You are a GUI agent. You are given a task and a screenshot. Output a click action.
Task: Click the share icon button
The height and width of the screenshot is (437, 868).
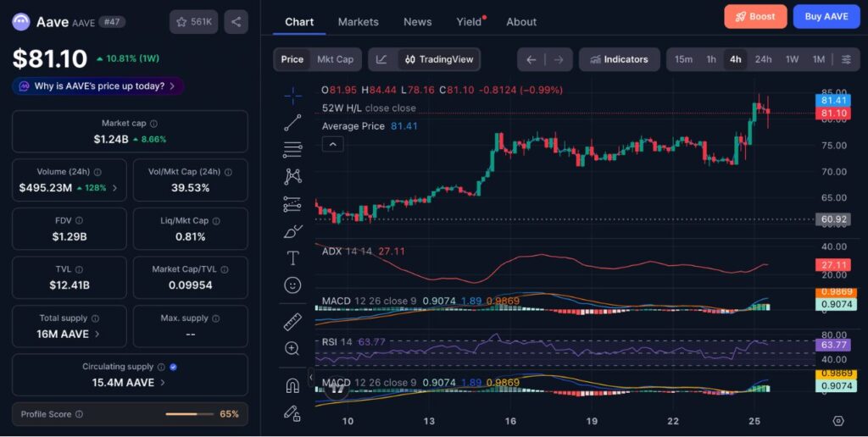tap(236, 21)
